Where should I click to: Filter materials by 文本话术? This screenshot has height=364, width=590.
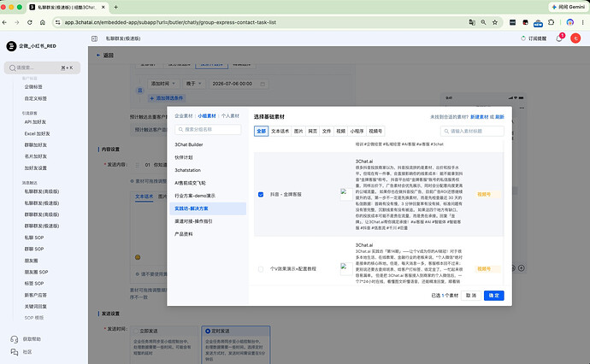pos(280,132)
